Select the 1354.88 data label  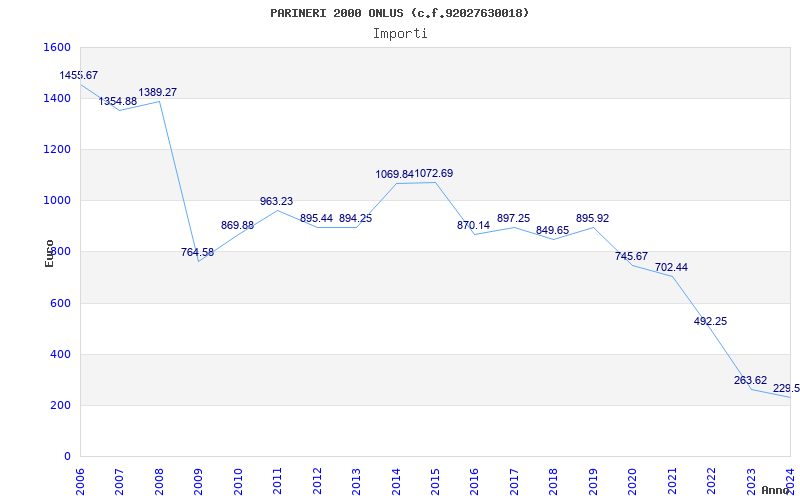[x=118, y=102]
